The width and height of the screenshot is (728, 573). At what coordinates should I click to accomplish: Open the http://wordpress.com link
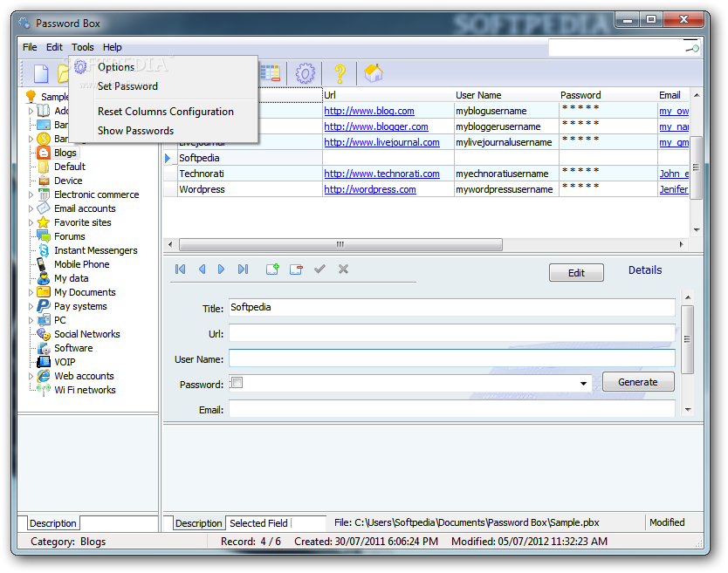[x=370, y=189]
